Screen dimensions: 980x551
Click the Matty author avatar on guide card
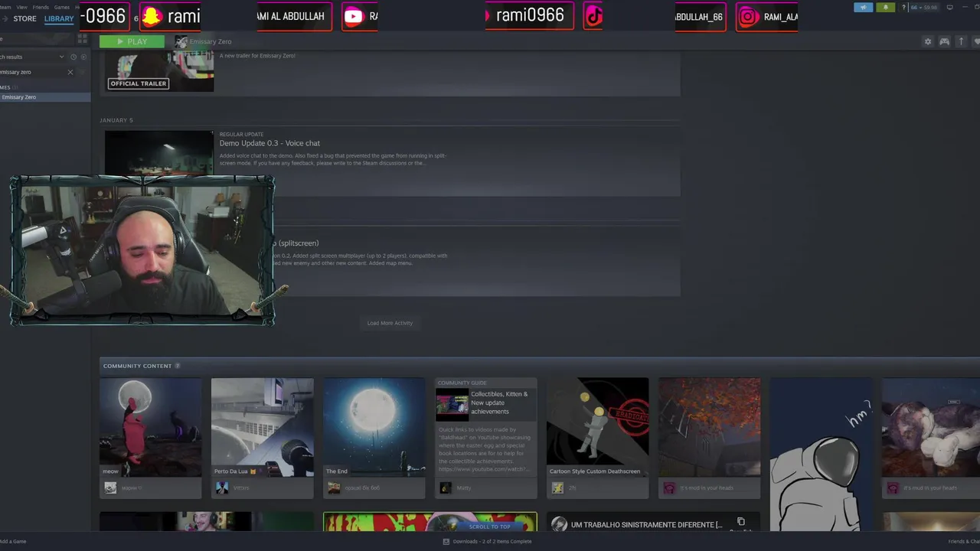click(446, 487)
